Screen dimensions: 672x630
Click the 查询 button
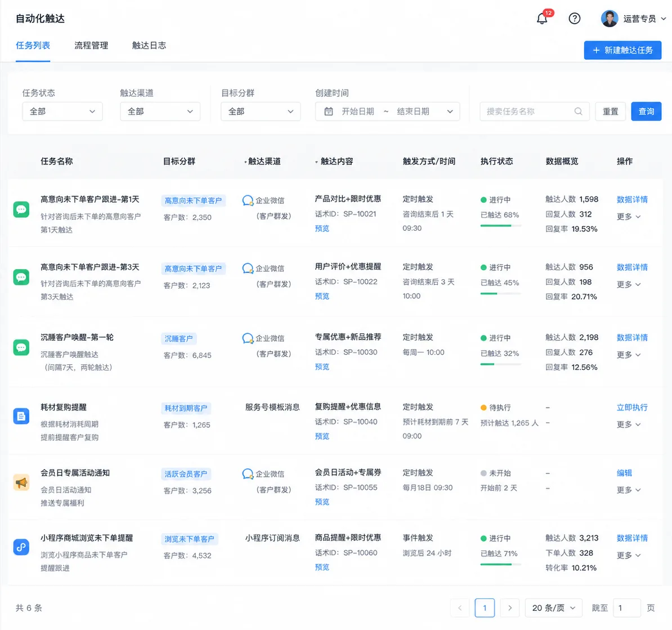click(x=646, y=111)
